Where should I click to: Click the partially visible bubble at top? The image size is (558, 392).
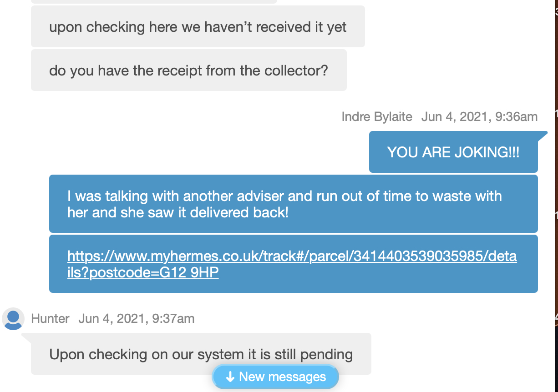pos(154,1)
